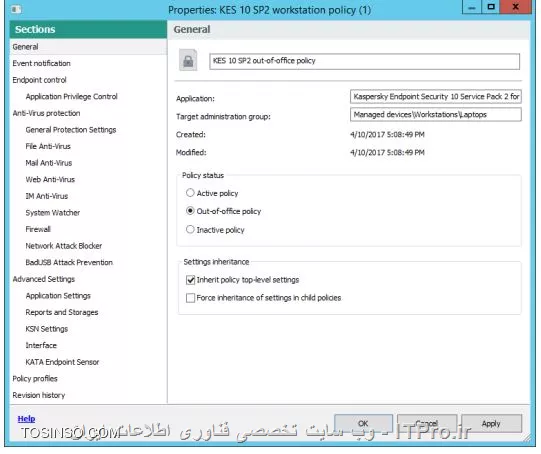The width and height of the screenshot is (541, 454).
Task: Open KSN Settings section
Action: pos(47,329)
